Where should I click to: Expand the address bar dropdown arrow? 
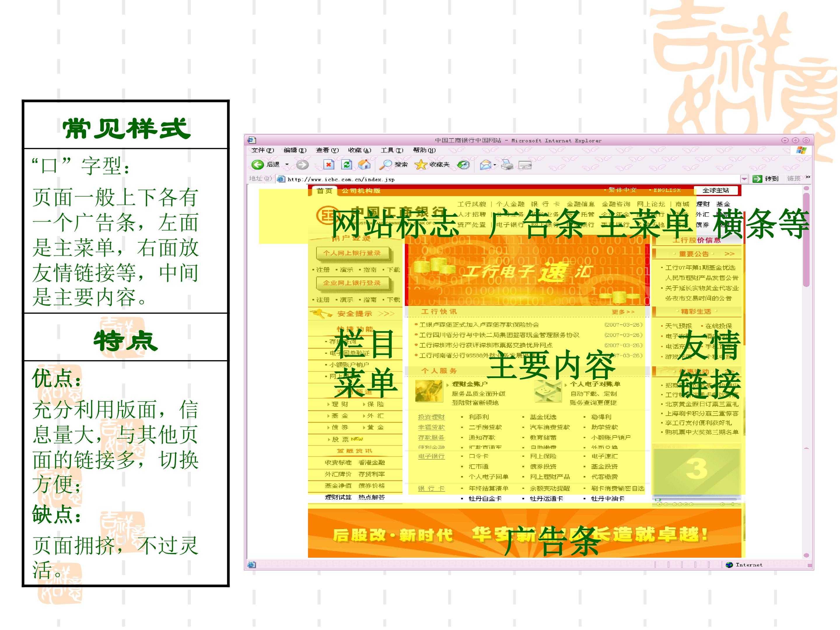pyautogui.click(x=744, y=179)
